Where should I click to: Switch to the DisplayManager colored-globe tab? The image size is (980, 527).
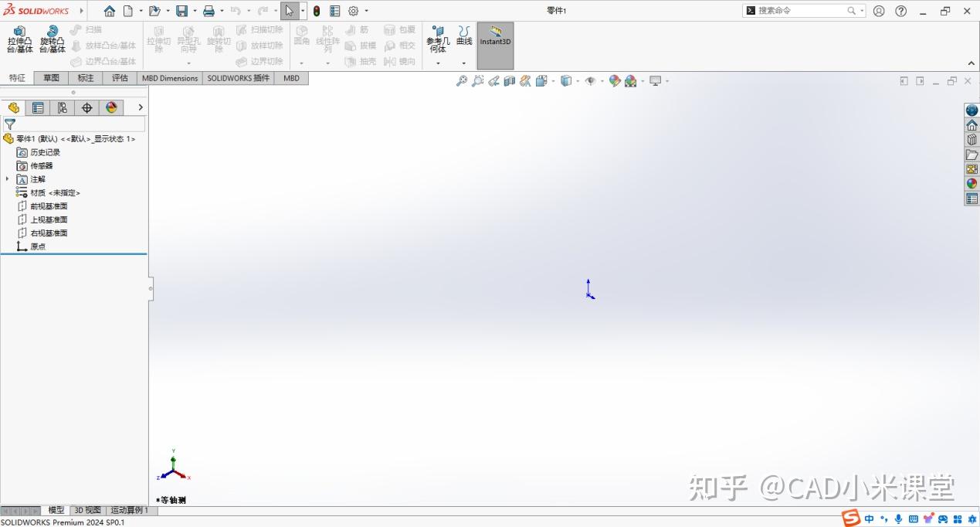[x=111, y=107]
